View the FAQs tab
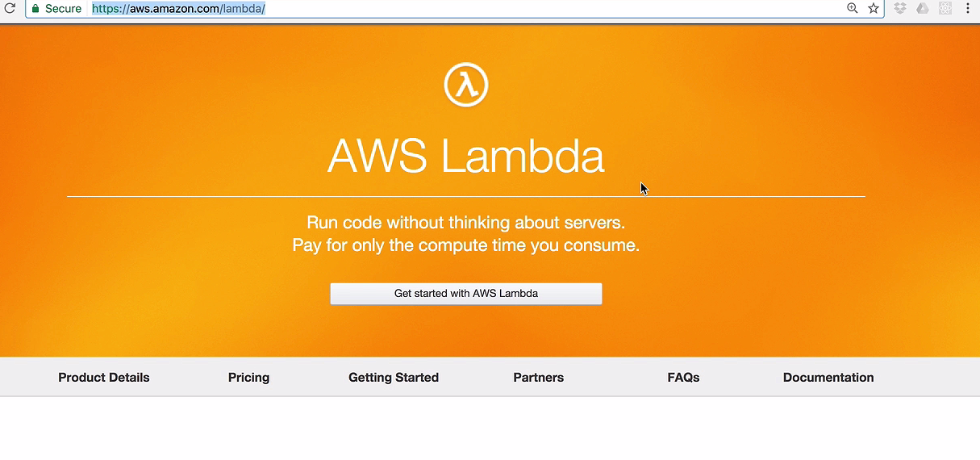Screen dimensions: 980x460 tap(683, 377)
